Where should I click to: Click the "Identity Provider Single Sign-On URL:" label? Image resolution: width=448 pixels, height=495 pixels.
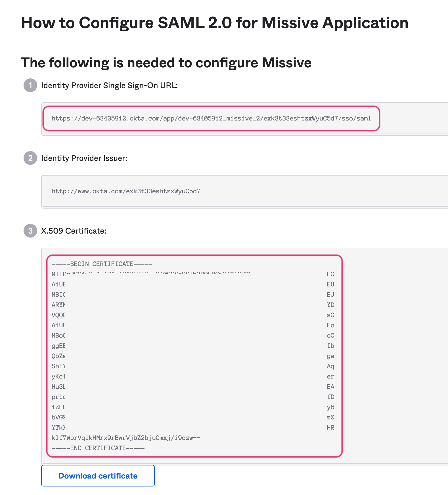pyautogui.click(x=110, y=86)
